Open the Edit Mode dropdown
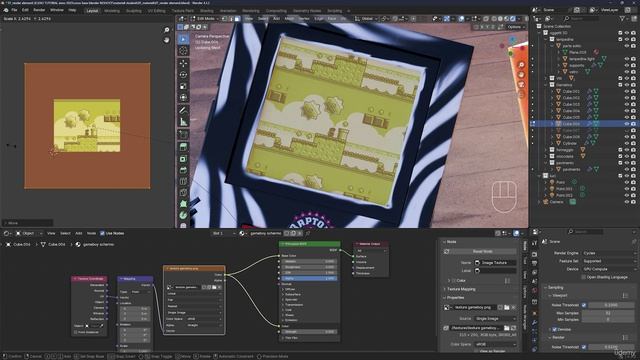Viewport: 640px width, 360px height. pyautogui.click(x=205, y=18)
